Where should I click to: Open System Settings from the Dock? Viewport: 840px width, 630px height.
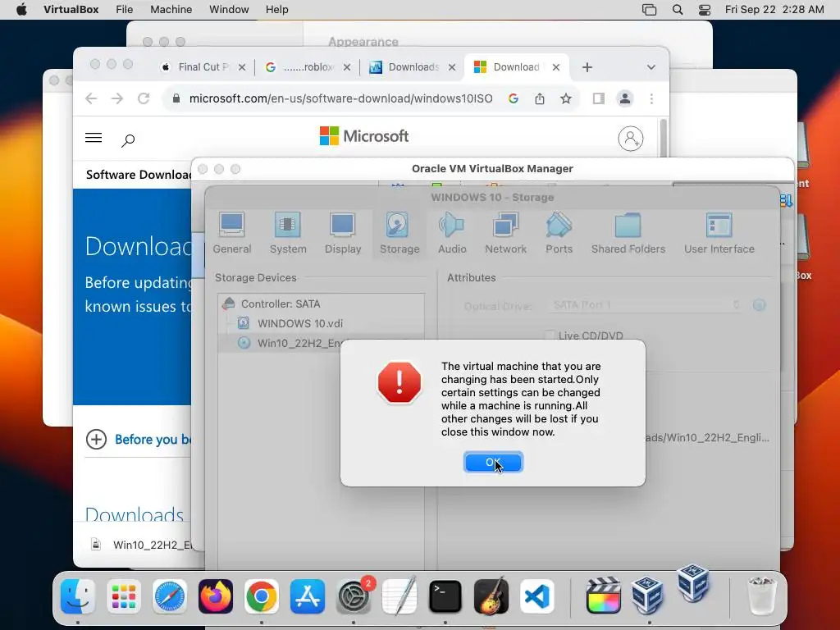point(354,596)
